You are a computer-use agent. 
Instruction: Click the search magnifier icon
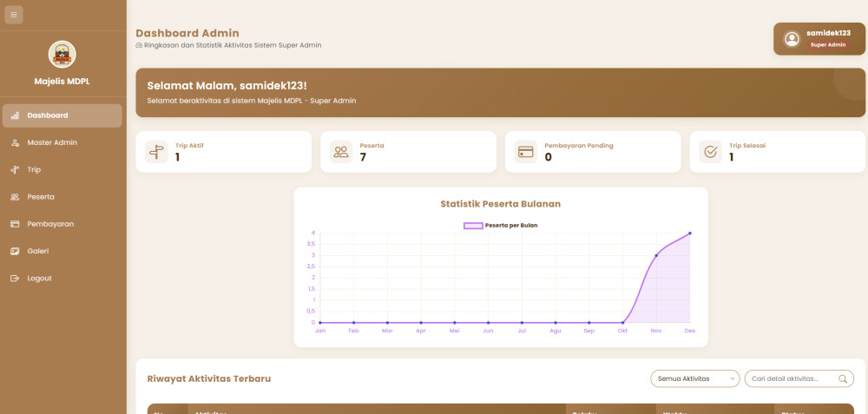click(x=842, y=378)
